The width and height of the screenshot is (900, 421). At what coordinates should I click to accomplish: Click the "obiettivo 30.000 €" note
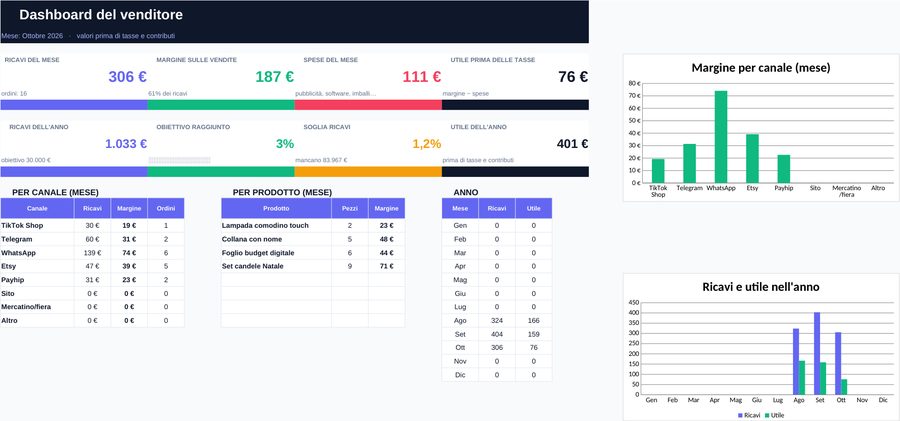coord(26,160)
